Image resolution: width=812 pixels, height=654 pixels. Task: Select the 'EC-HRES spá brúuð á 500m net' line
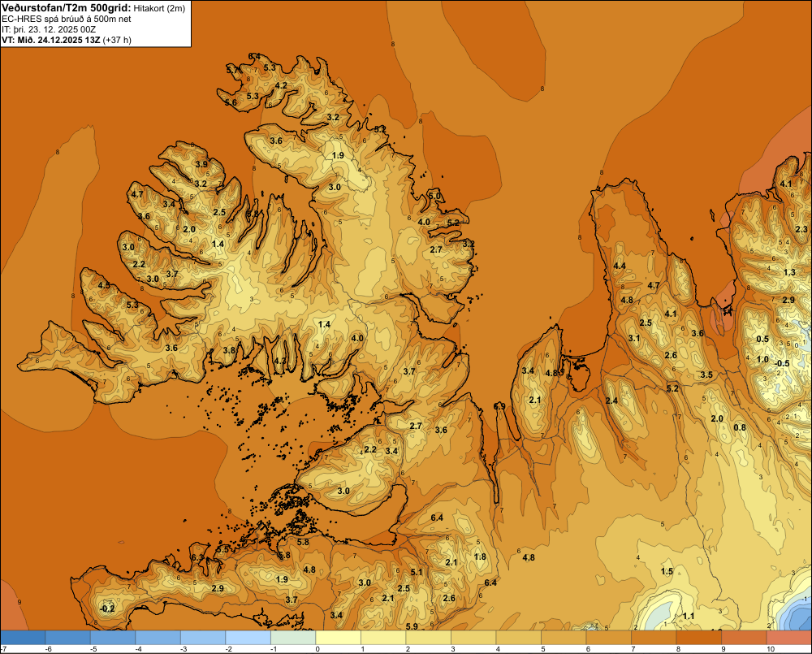67,19
